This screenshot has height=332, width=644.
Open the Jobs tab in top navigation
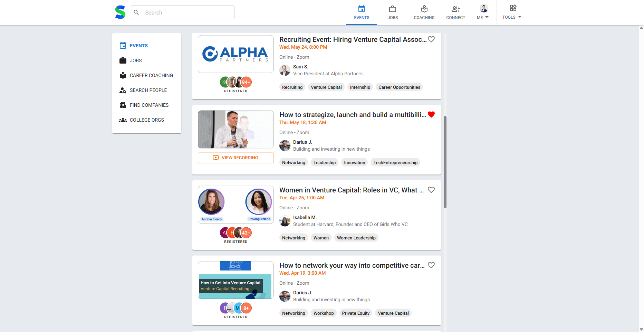pos(393,12)
